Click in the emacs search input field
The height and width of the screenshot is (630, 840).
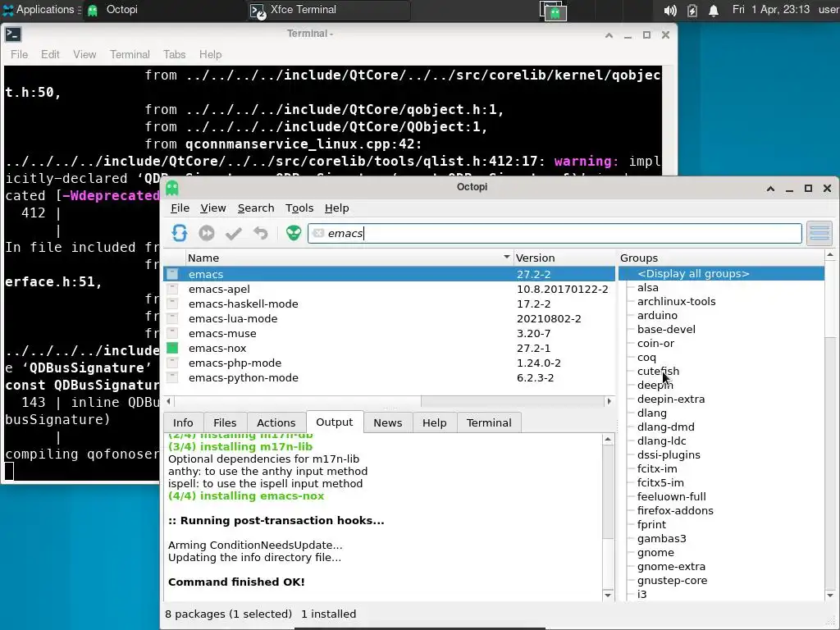pos(555,233)
